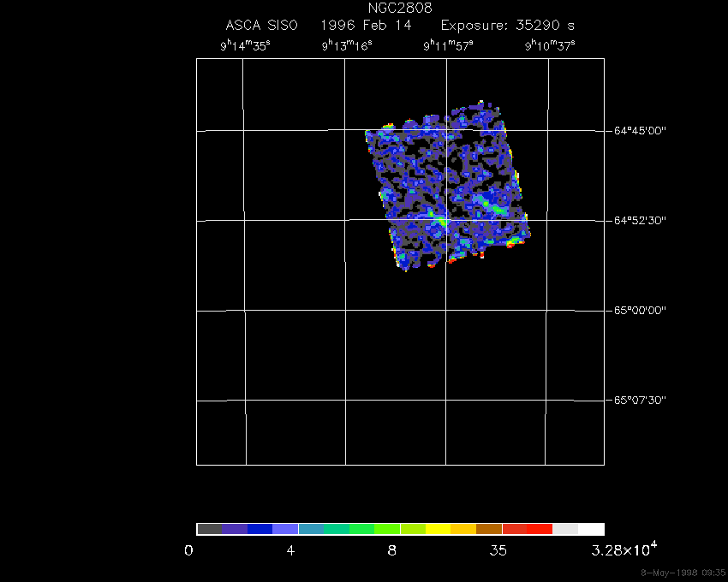The height and width of the screenshot is (582, 728).
Task: Click the RA label 9h10m37s
Action: click(x=550, y=45)
